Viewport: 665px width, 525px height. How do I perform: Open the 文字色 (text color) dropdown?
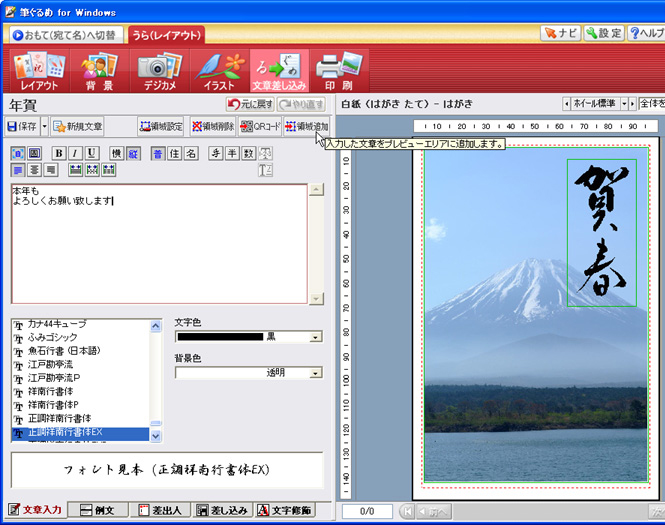316,337
